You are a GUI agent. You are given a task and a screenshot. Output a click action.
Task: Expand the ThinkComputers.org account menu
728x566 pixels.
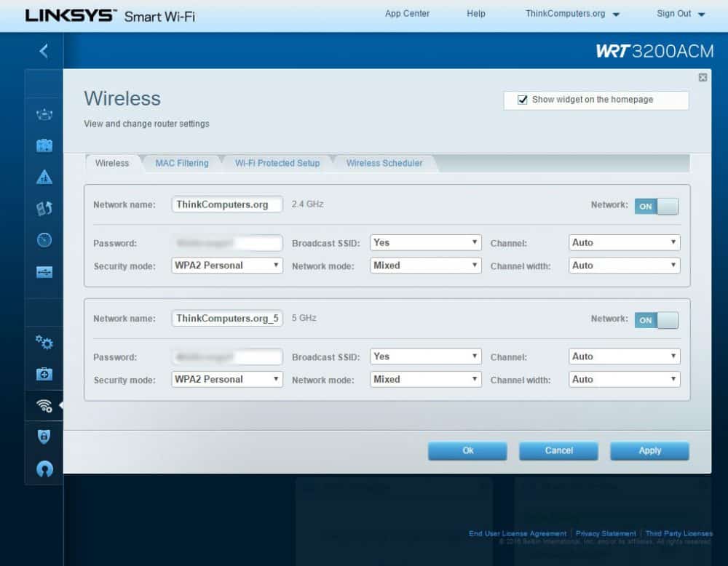pyautogui.click(x=572, y=14)
